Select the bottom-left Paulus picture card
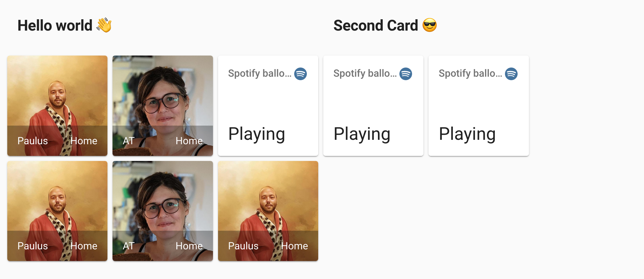644x279 pixels. pyautogui.click(x=57, y=211)
